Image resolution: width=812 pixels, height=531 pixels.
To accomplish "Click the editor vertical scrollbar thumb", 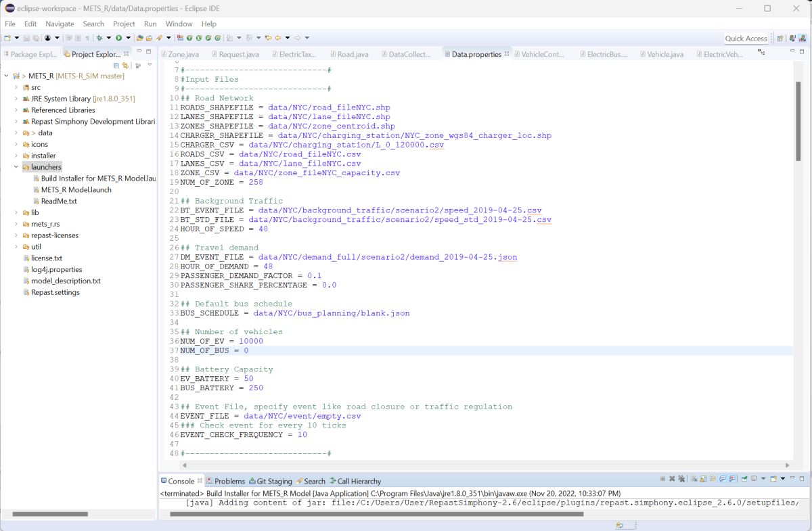I will coord(800,121).
